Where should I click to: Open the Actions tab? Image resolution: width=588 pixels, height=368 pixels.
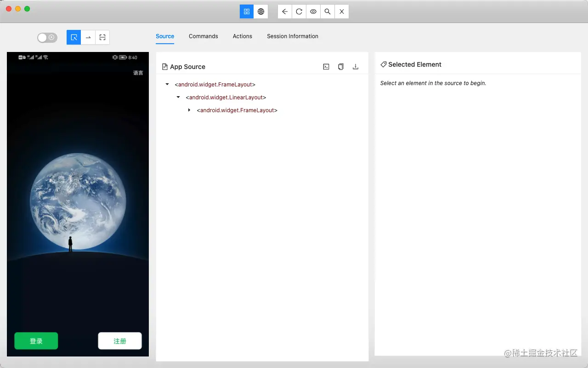[243, 36]
